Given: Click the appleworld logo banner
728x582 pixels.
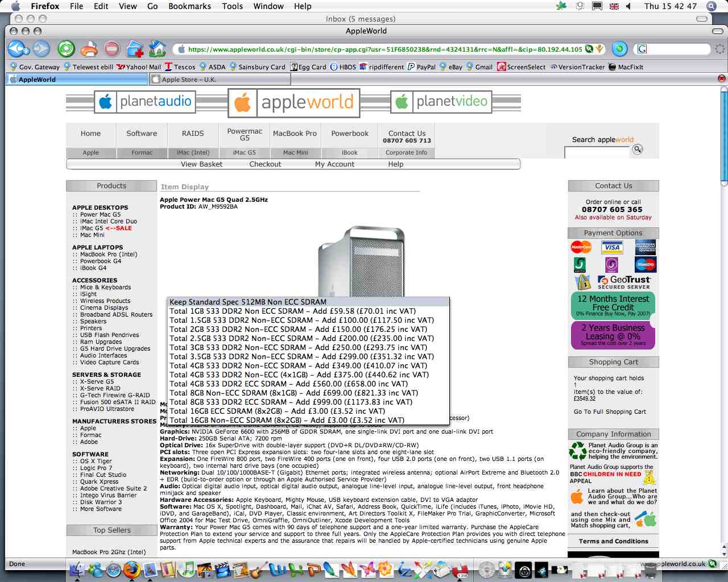Looking at the screenshot, I should [293, 103].
